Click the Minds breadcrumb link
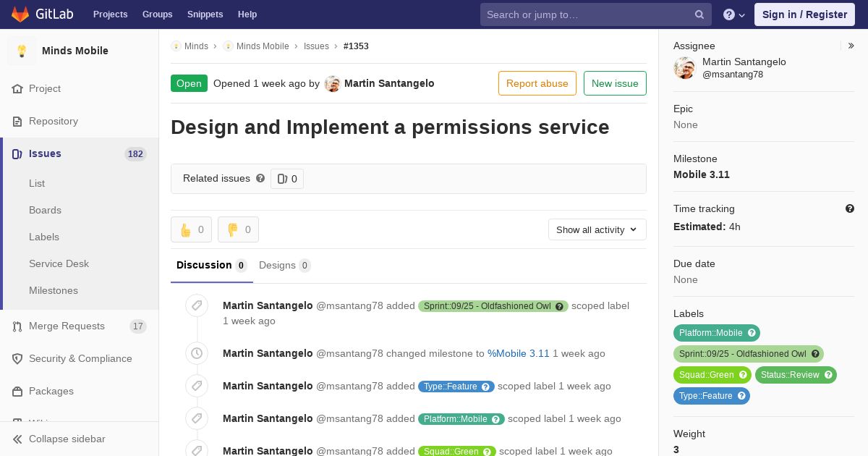Screen dimensions: 868x456 pyautogui.click(x=196, y=46)
